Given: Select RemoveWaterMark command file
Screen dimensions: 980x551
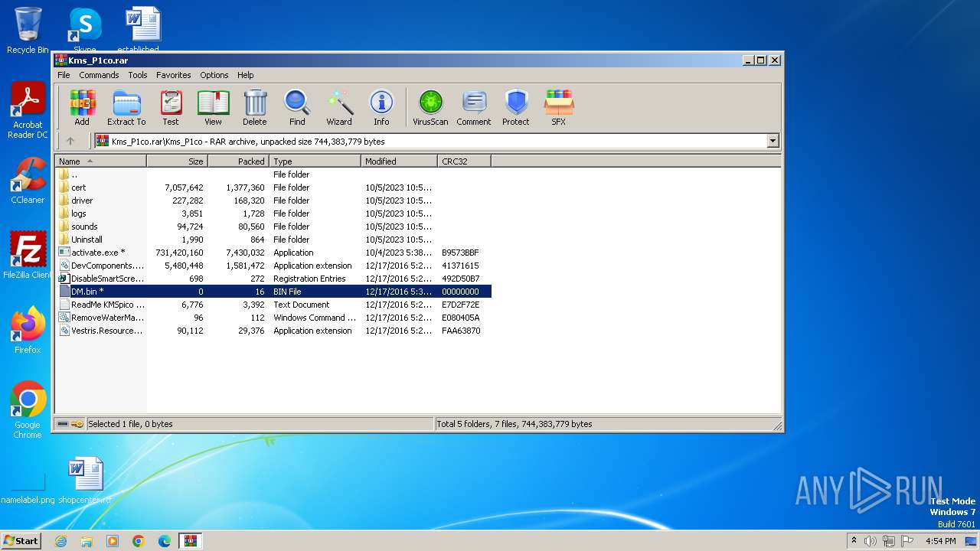Looking at the screenshot, I should pyautogui.click(x=273, y=318).
